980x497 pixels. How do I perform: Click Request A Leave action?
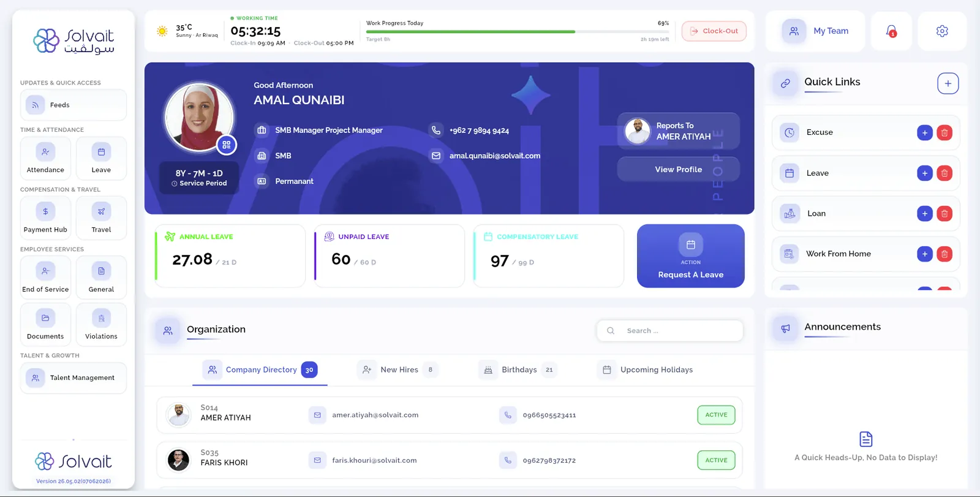[691, 256]
